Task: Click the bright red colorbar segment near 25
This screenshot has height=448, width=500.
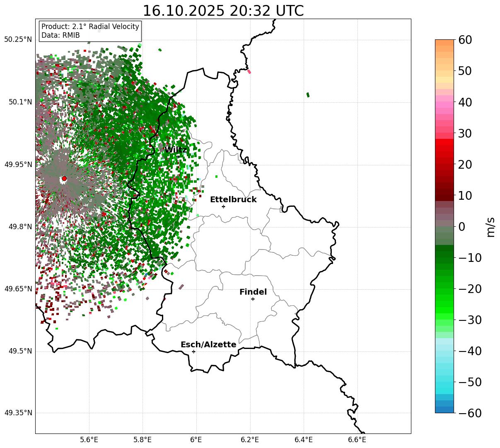Action: tap(444, 142)
